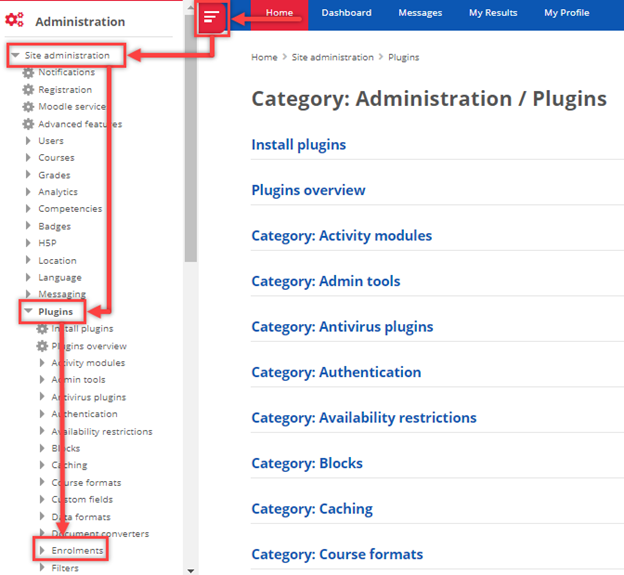
Task: Expand the Analytics tree arrow
Action: pos(28,192)
